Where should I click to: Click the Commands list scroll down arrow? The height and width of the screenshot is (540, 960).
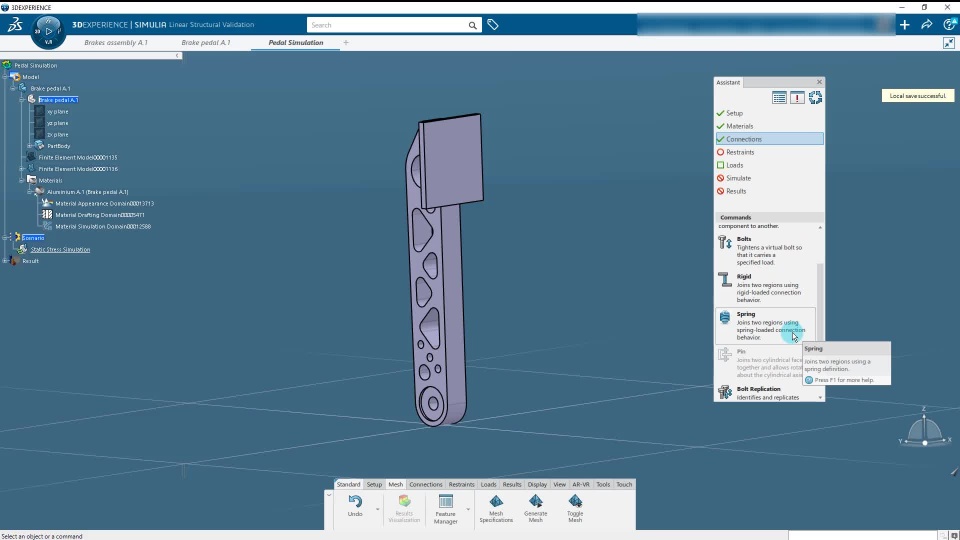pos(820,398)
